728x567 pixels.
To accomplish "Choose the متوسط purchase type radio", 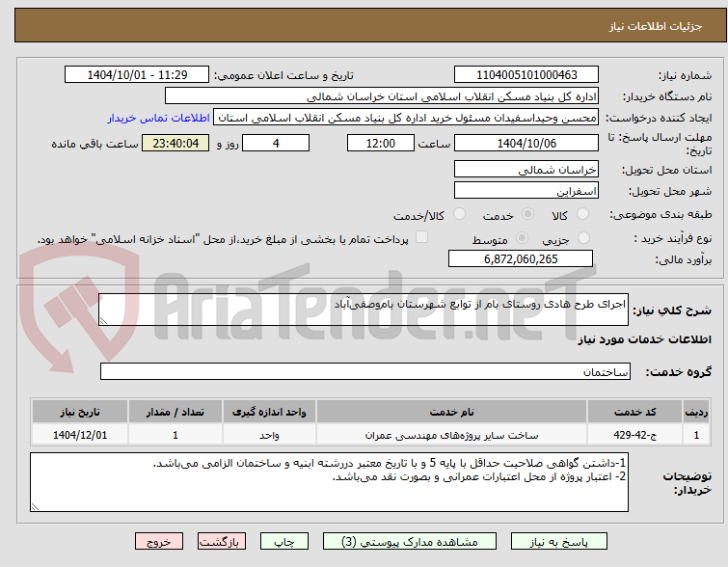I will [523, 238].
